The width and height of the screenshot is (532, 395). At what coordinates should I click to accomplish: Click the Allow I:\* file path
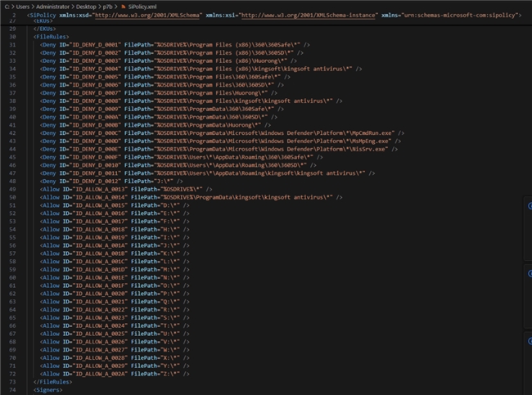point(170,237)
